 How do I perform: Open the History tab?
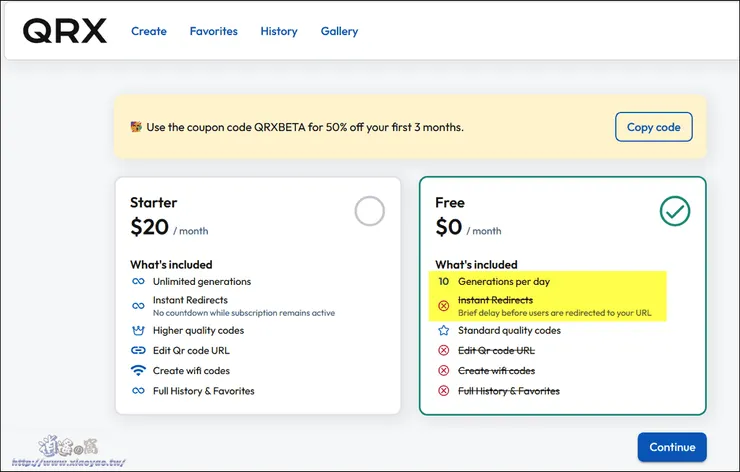coord(279,31)
